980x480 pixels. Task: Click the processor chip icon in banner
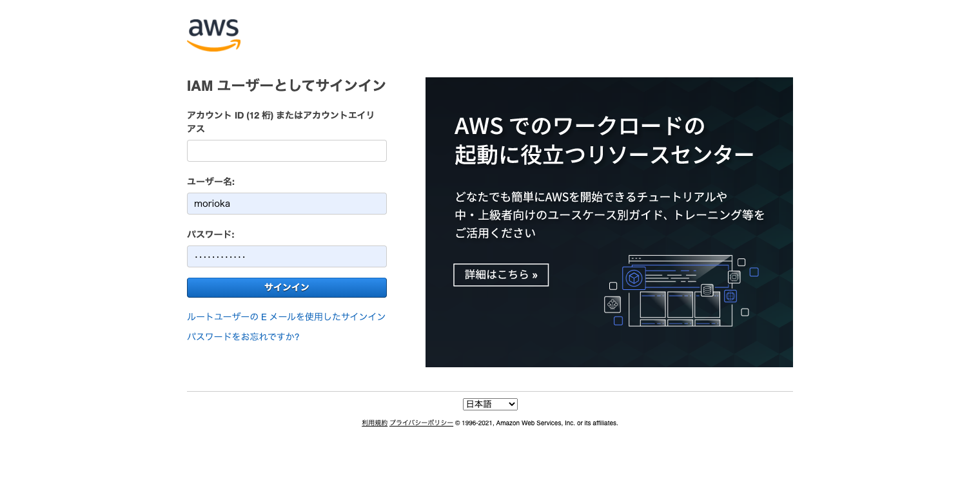click(x=734, y=277)
